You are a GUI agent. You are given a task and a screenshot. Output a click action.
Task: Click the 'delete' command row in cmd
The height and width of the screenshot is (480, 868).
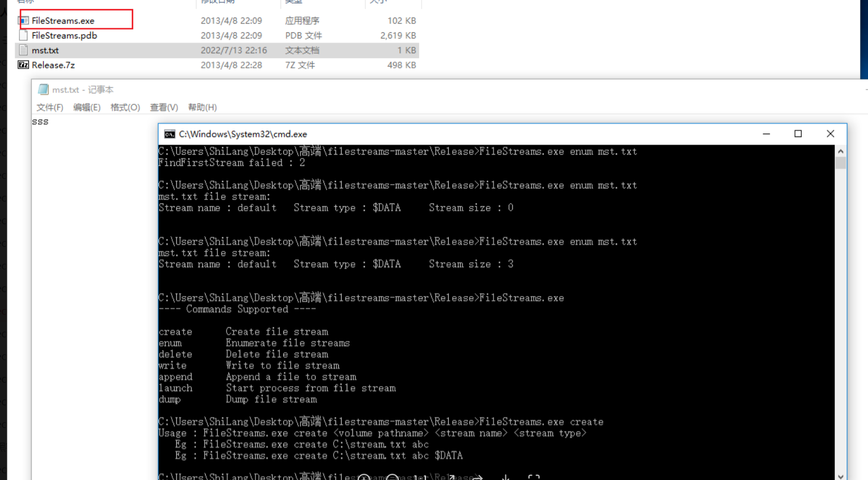tap(244, 354)
